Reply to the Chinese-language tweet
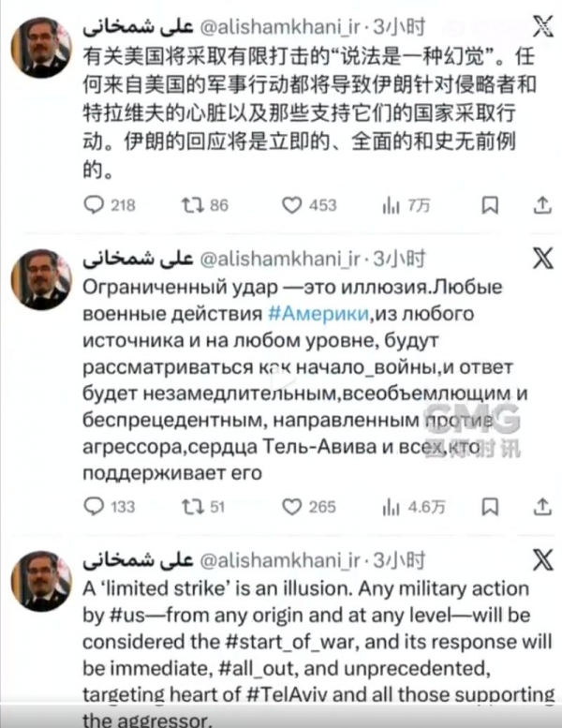The image size is (562, 728). tap(95, 204)
